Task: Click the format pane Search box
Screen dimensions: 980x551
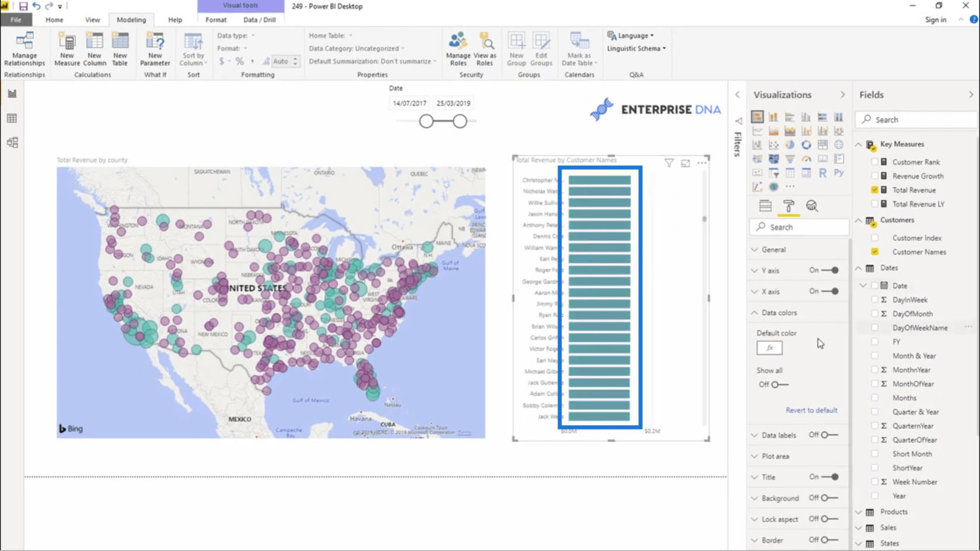Action: coord(799,227)
